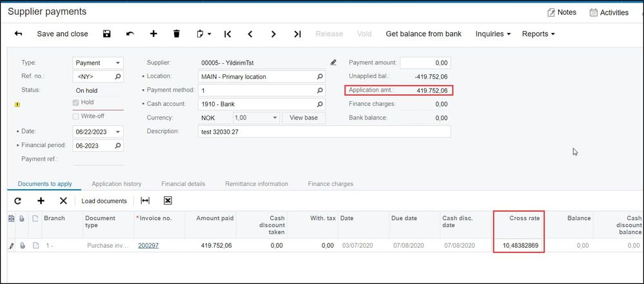Enable the Write-off checkbox
The height and width of the screenshot is (284, 644).
75,116
